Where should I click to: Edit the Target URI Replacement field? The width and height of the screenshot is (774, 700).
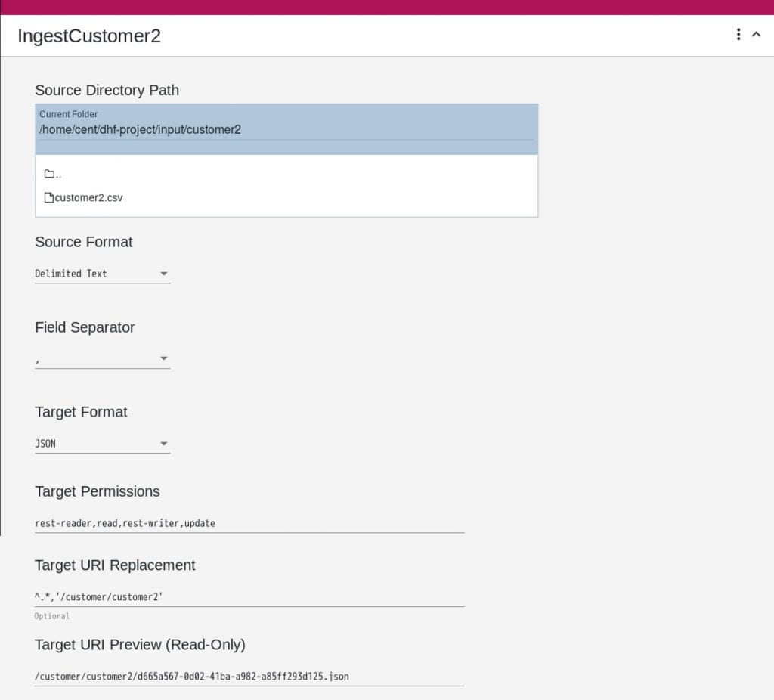(x=249, y=597)
